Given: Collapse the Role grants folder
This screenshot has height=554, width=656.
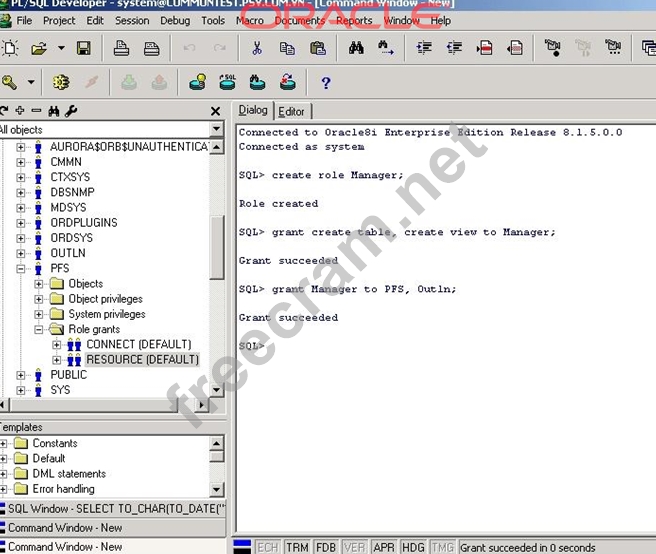Looking at the screenshot, I should point(38,330).
